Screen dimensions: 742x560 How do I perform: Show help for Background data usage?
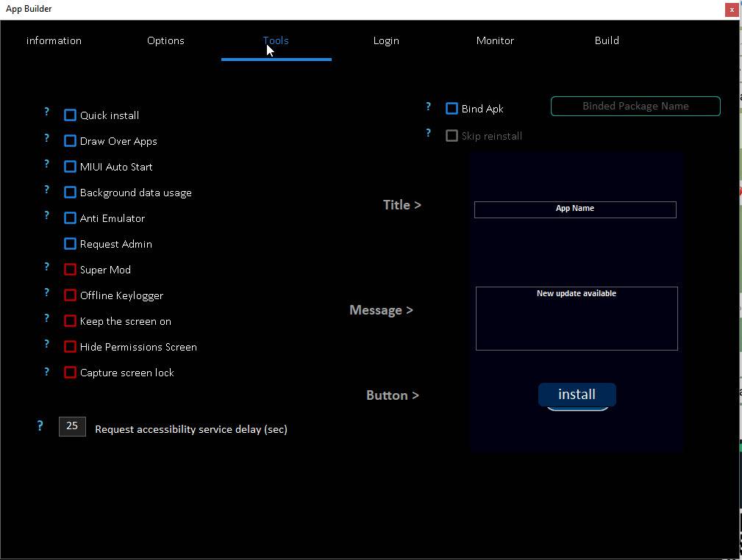[x=46, y=189]
